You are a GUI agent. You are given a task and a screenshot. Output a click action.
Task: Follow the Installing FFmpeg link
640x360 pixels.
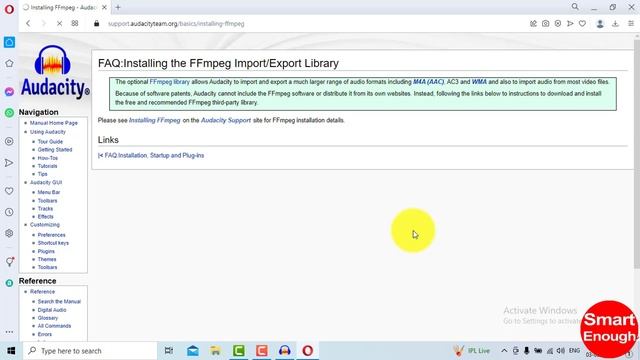(154, 120)
